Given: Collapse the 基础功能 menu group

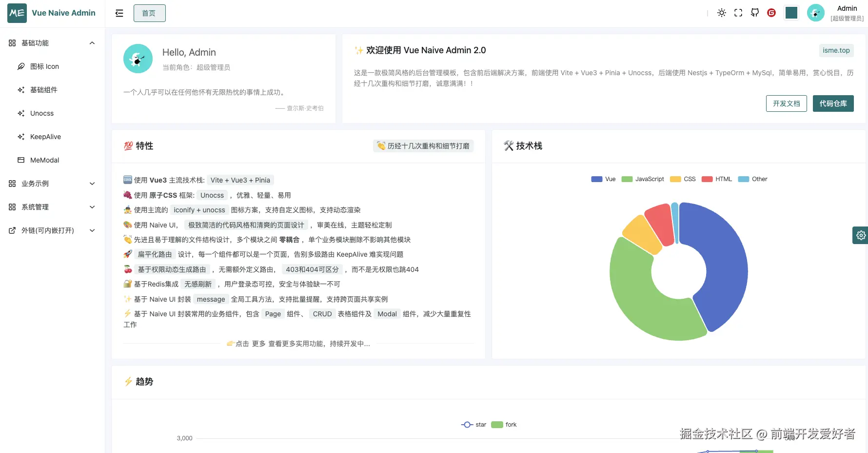Looking at the screenshot, I should [52, 43].
